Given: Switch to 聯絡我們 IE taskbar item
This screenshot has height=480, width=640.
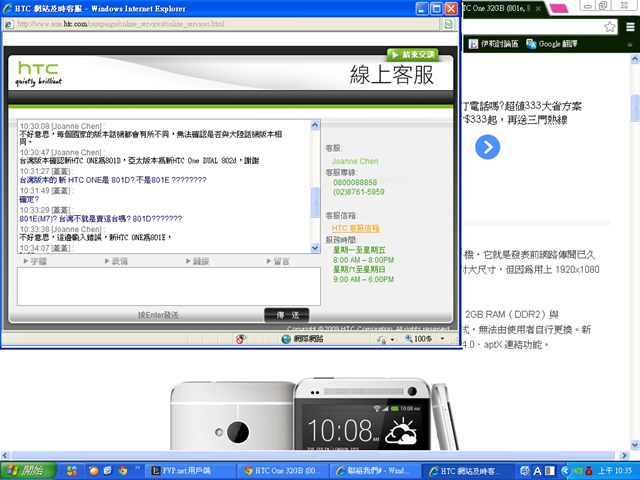Looking at the screenshot, I should coord(374,471).
